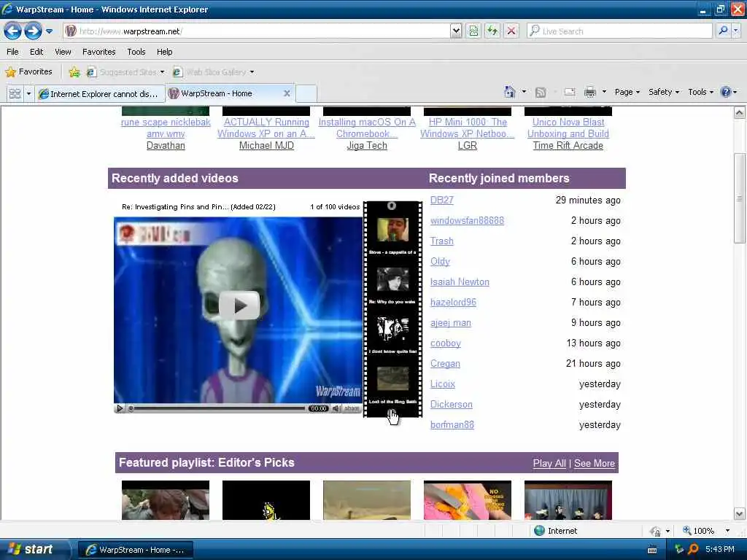This screenshot has width=747, height=560.
Task: Open member profile windowsfan88888
Action: (x=467, y=220)
